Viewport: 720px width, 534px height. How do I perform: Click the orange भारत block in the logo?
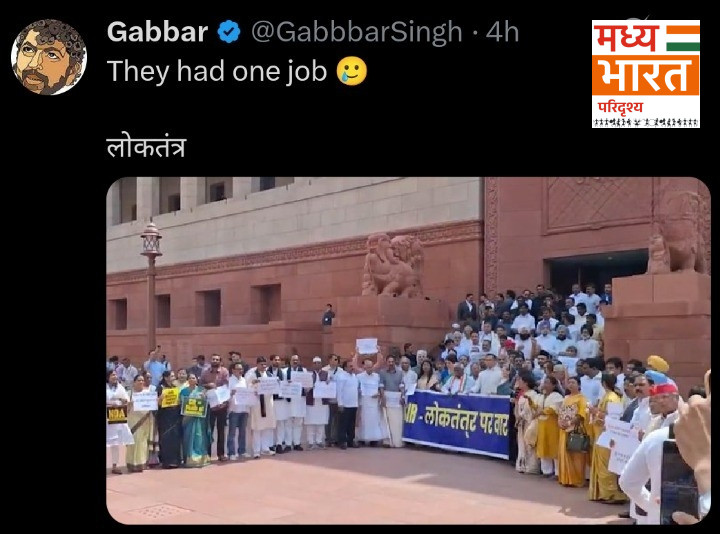[x=646, y=75]
